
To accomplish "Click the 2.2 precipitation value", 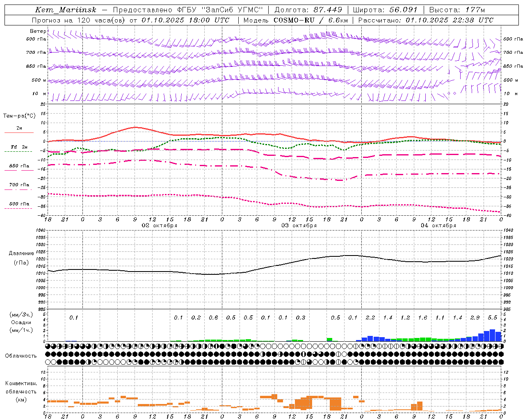I will [370, 317].
